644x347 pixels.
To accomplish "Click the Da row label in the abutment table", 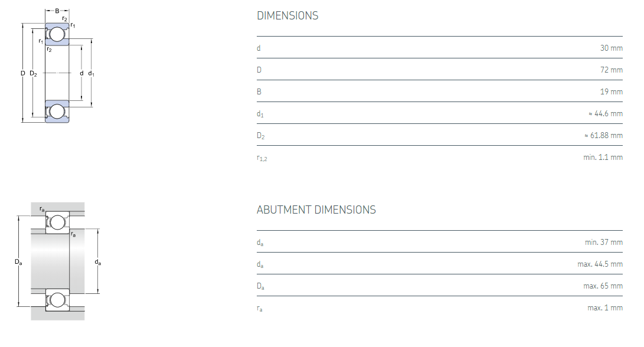I will [x=260, y=286].
